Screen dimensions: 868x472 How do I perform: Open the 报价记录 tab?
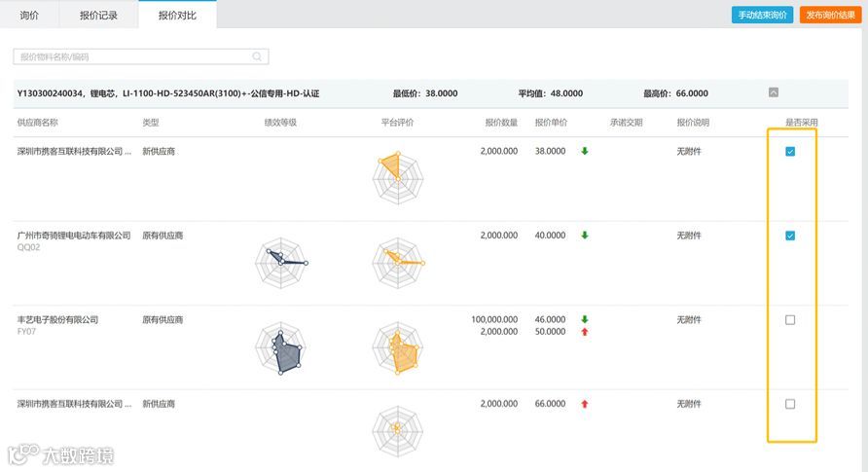[98, 15]
